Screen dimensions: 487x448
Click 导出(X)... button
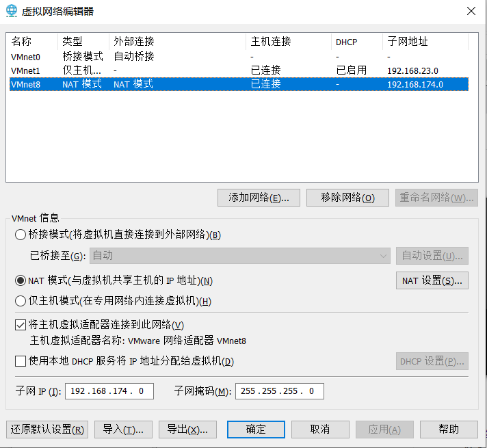coord(187,430)
